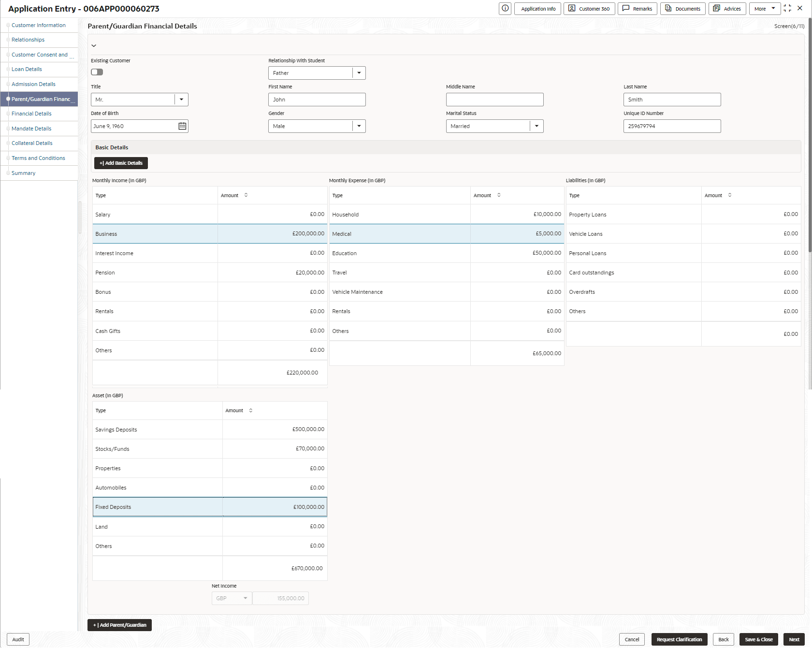Go to Loan Details step
The height and width of the screenshot is (649, 812).
27,69
